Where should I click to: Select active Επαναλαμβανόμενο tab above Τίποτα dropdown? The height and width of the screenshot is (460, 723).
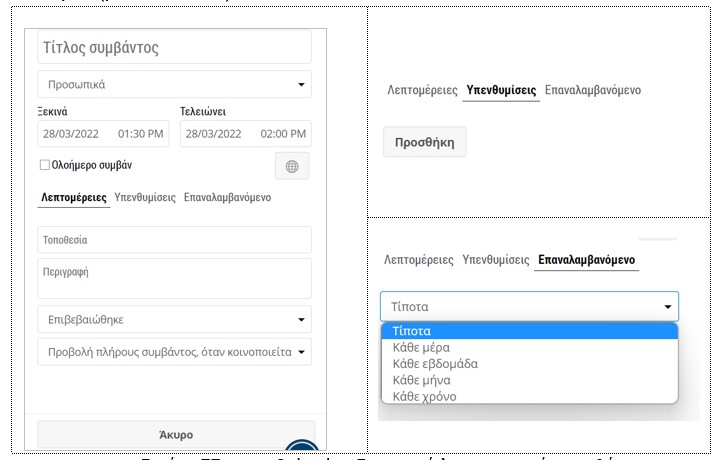(x=587, y=259)
